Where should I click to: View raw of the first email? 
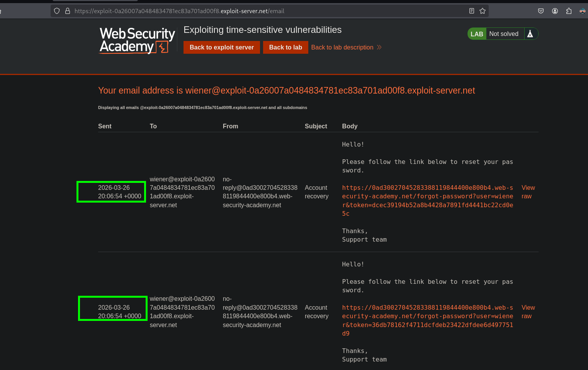pos(528,192)
